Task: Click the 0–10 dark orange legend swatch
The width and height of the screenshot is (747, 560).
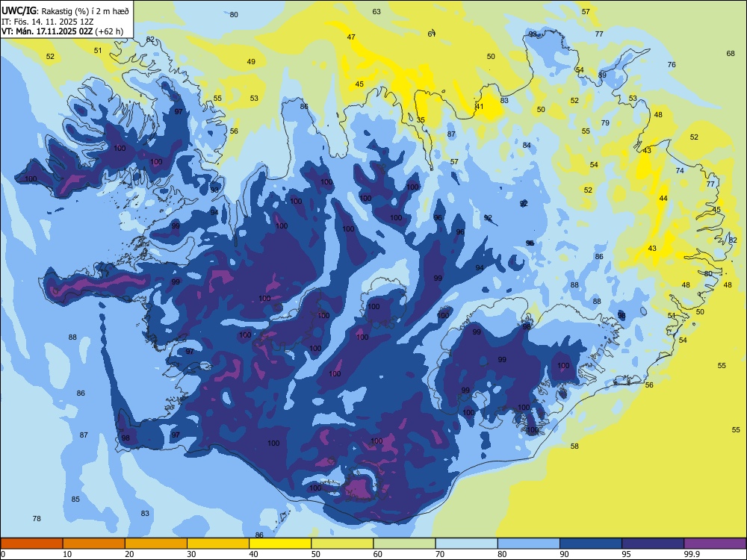Action: pyautogui.click(x=31, y=544)
